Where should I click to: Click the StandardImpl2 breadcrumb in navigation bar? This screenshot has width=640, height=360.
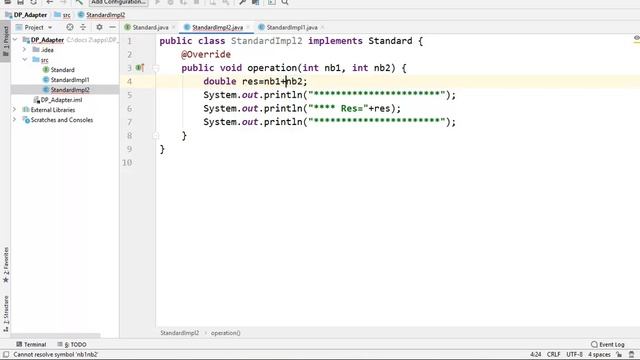point(101,15)
